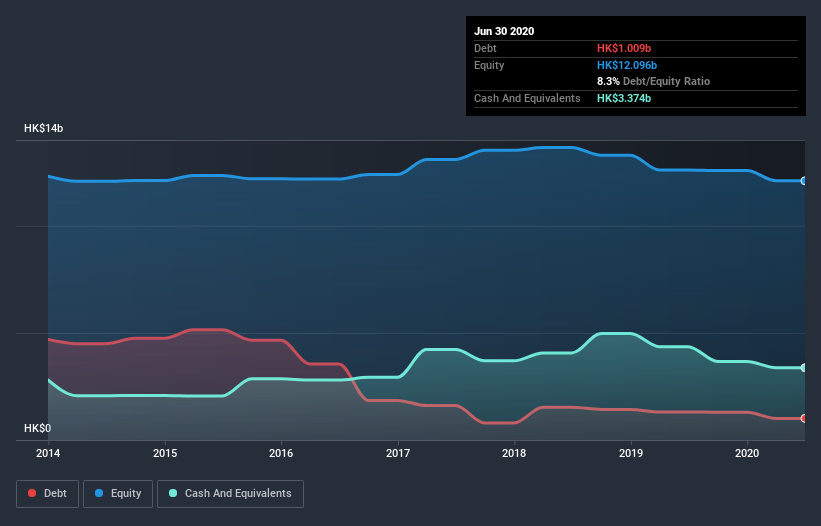Click the 2019 axis label
The image size is (821, 526).
[631, 453]
